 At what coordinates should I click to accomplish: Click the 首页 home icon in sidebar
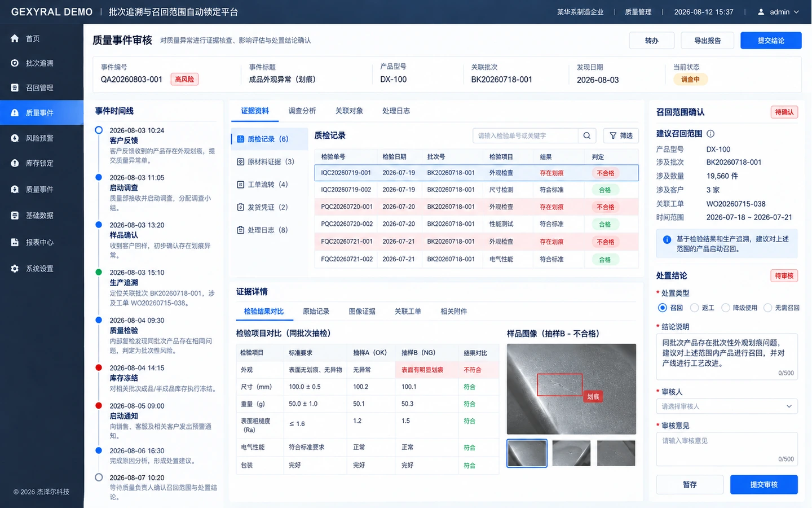[x=15, y=38]
